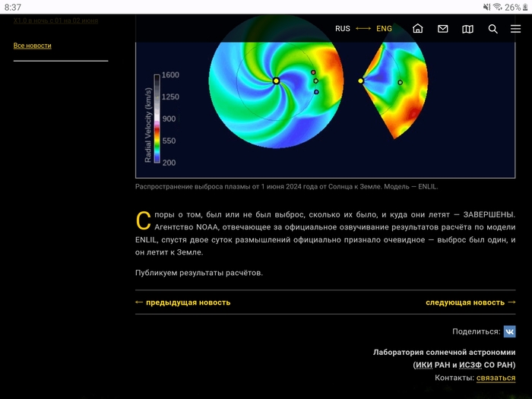Share via the VK icon

(509, 331)
